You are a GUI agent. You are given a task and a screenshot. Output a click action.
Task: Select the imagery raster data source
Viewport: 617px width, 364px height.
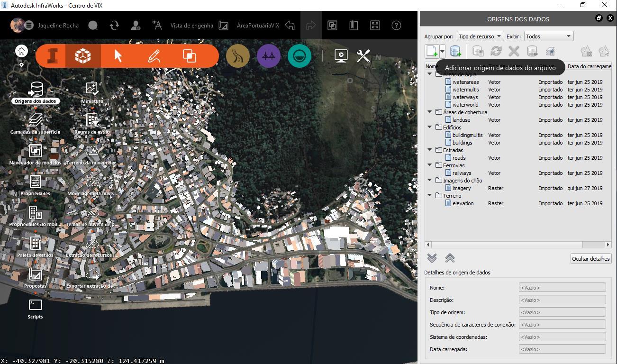point(462,188)
